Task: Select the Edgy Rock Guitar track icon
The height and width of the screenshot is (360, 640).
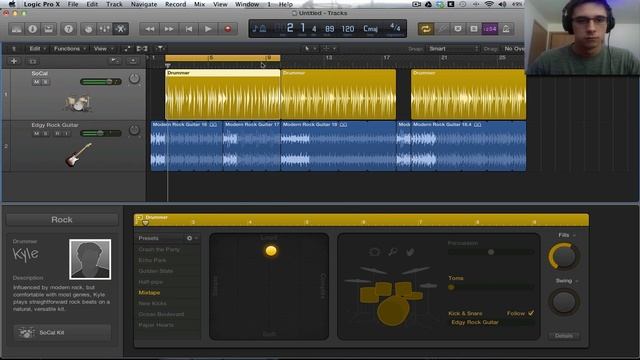Action: 78,155
